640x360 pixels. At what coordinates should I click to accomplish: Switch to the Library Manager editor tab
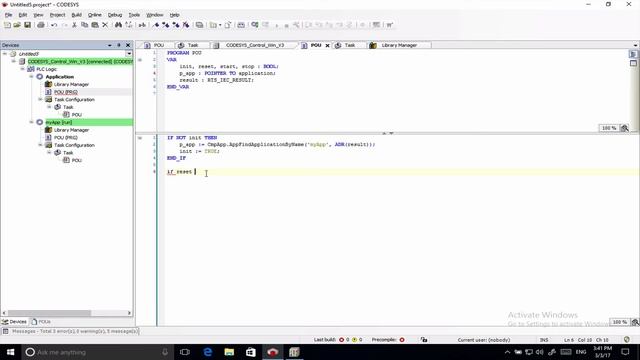pyautogui.click(x=399, y=45)
